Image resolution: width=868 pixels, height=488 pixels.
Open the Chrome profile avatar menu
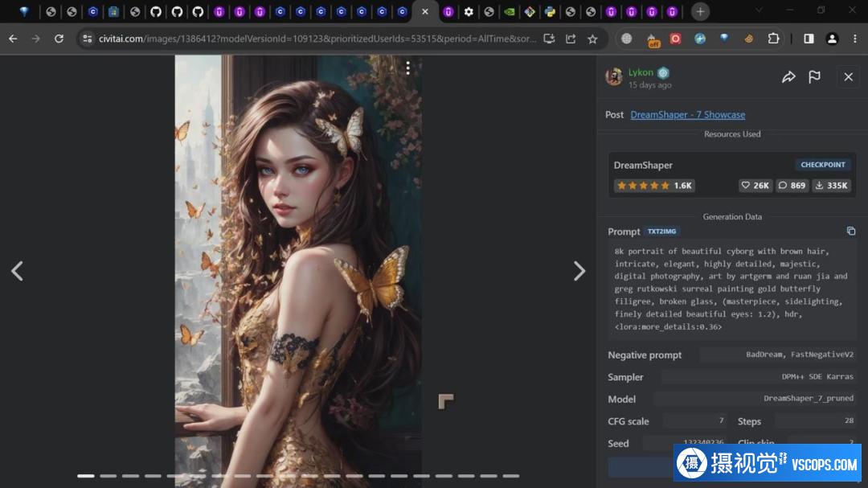coord(832,39)
